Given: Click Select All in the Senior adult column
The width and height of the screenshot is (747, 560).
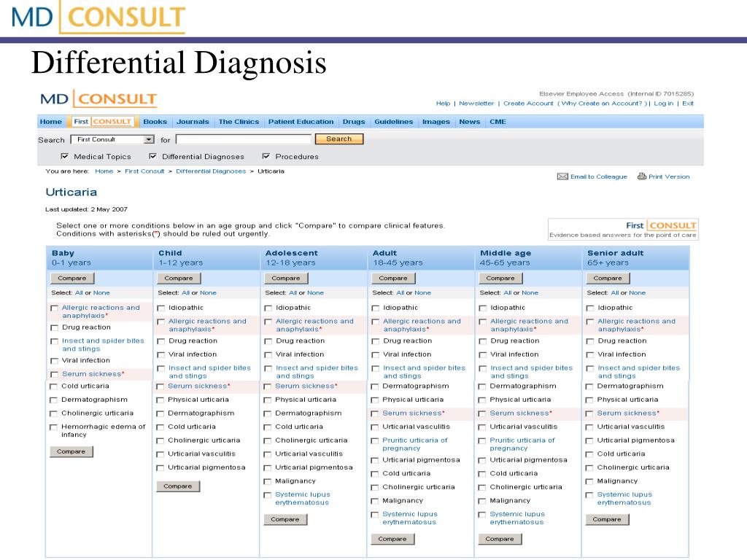Looking at the screenshot, I should pyautogui.click(x=615, y=293).
